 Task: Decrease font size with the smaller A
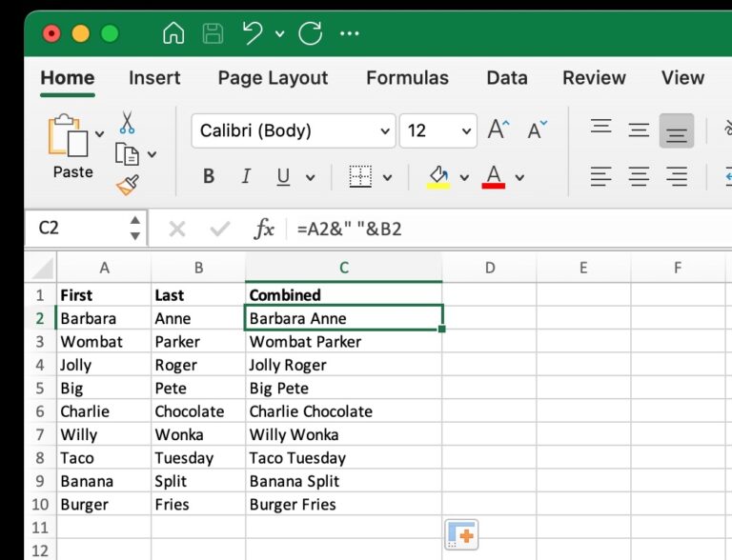click(x=537, y=130)
